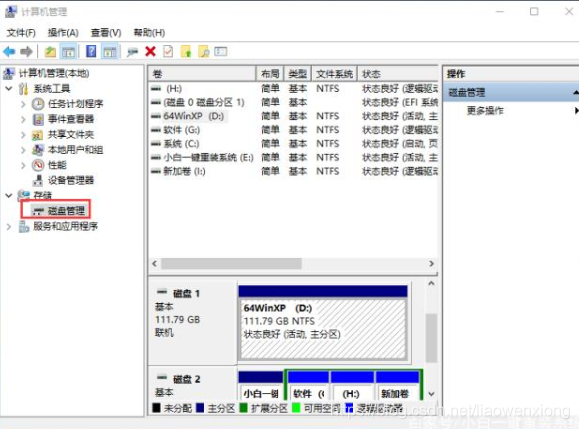The image size is (579, 429).
Task: Select 设备管理器 in the tree
Action: point(71,180)
